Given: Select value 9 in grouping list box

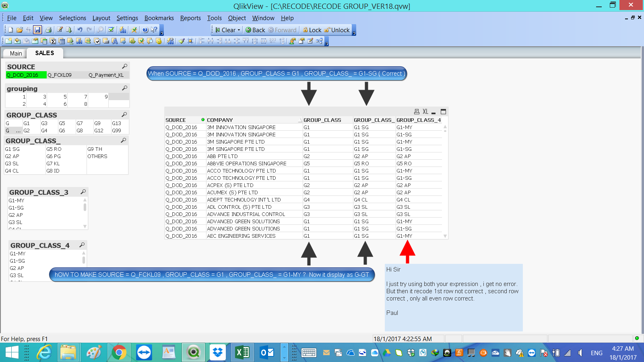Looking at the screenshot, I should point(99,97).
